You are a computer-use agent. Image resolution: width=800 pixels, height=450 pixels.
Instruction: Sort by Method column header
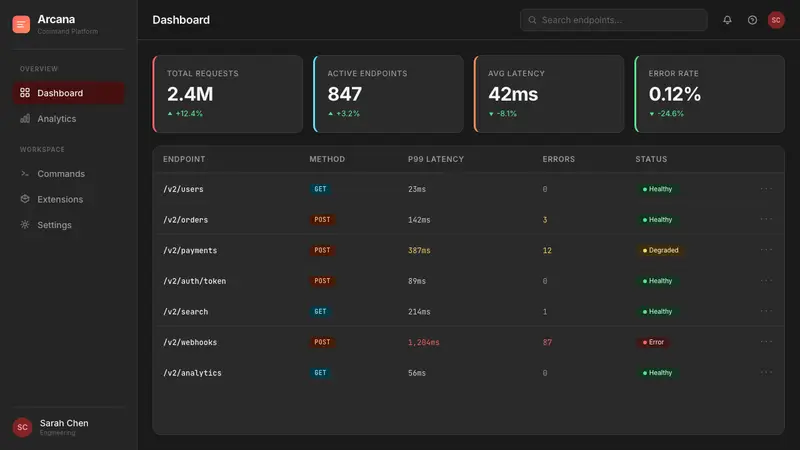pos(327,159)
